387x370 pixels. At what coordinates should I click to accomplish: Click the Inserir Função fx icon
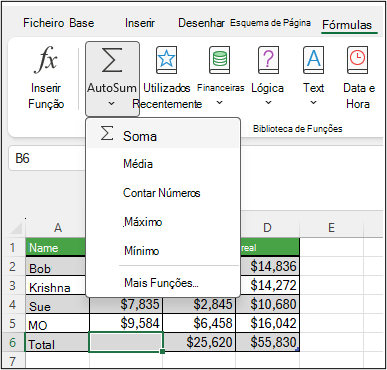click(46, 60)
